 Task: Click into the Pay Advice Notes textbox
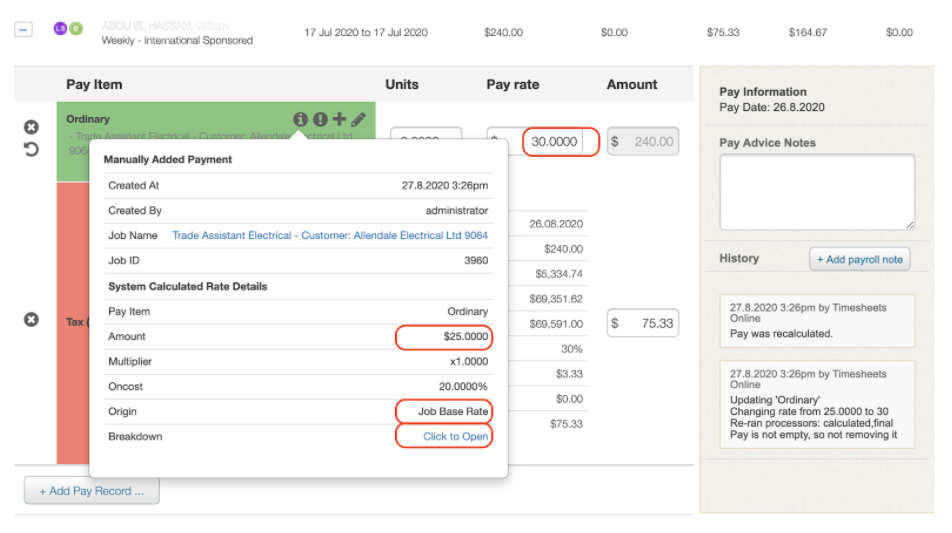[817, 192]
